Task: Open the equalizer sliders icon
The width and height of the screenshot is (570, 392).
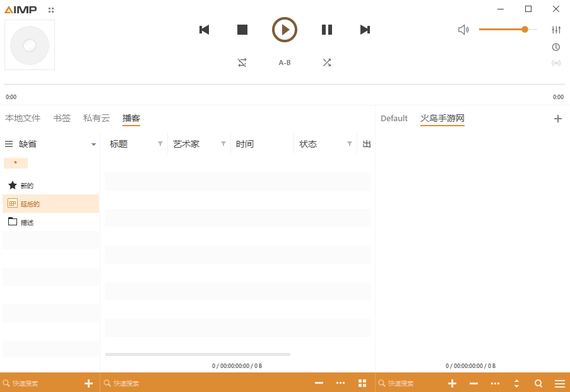Action: (556, 30)
